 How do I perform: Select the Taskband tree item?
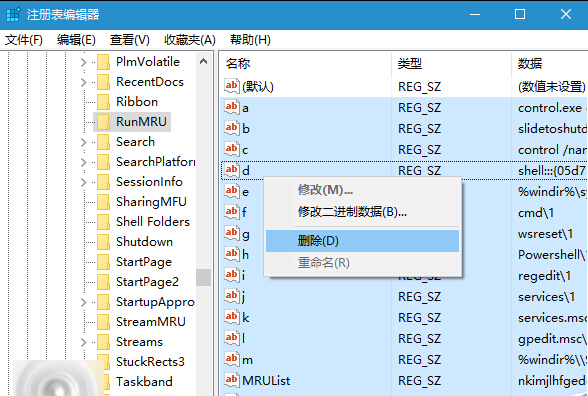[144, 382]
